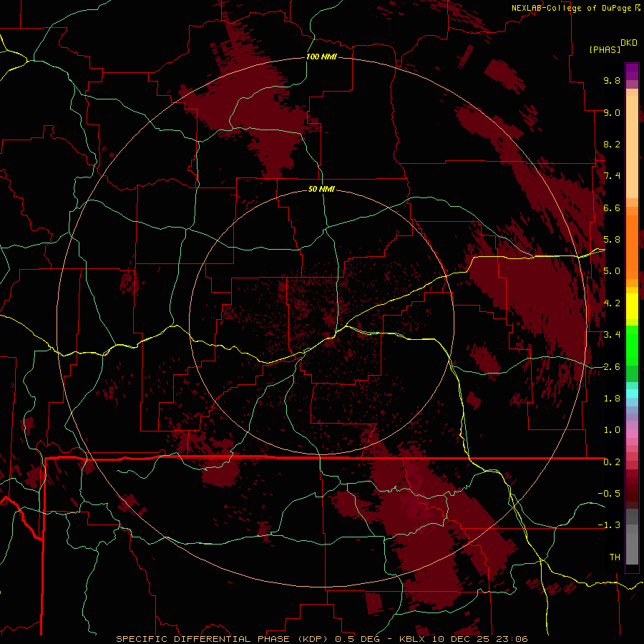Image resolution: width=644 pixels, height=644 pixels.
Task: Click the 1.0 legend value
Action: coord(612,430)
